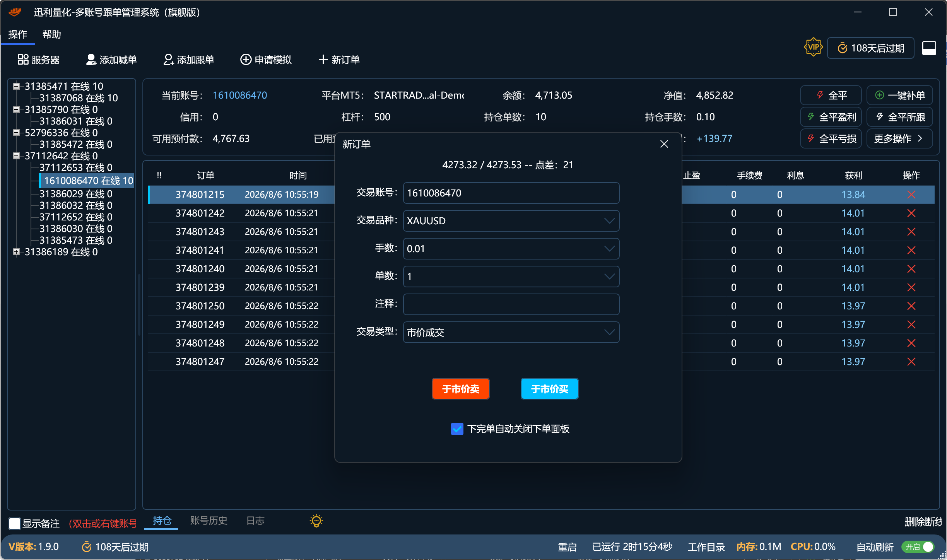
Task: Close order 374801250 using its X icon
Action: coord(911,306)
